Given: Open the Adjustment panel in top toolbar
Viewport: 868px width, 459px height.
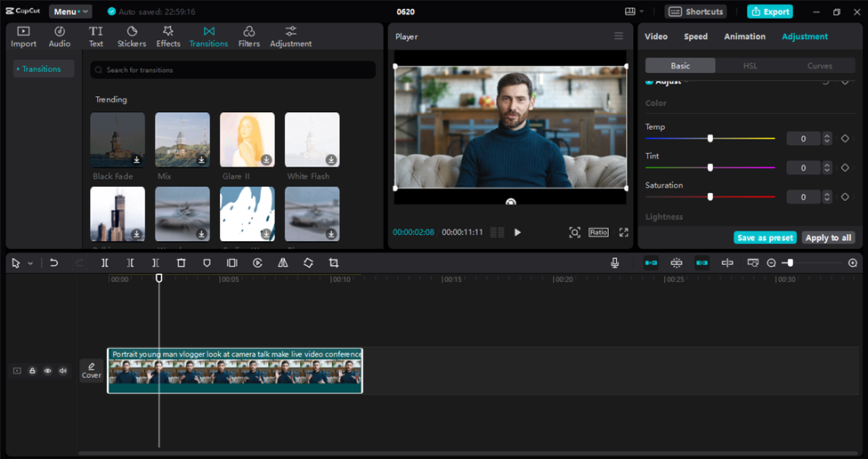Looking at the screenshot, I should tap(290, 36).
